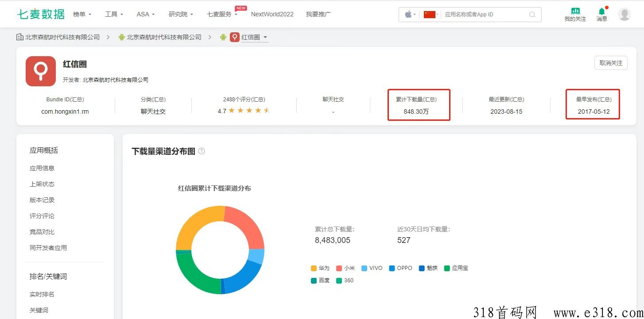Go to NextWorld2022 page
644x319 pixels.
(x=272, y=14)
